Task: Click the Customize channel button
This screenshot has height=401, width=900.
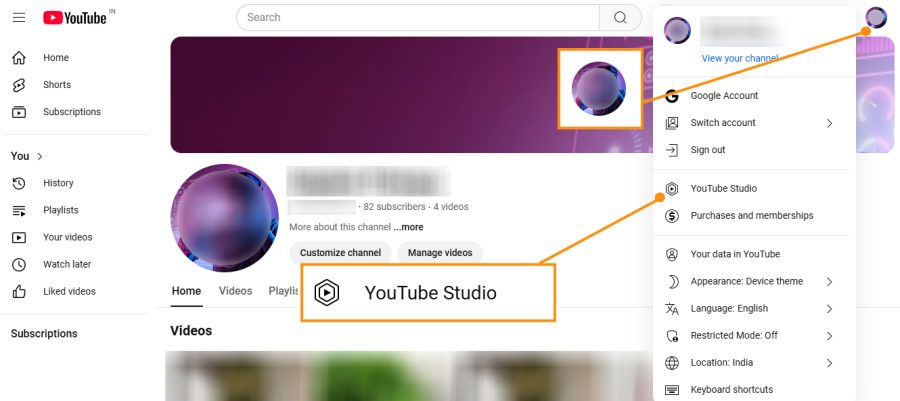Action: coord(340,253)
